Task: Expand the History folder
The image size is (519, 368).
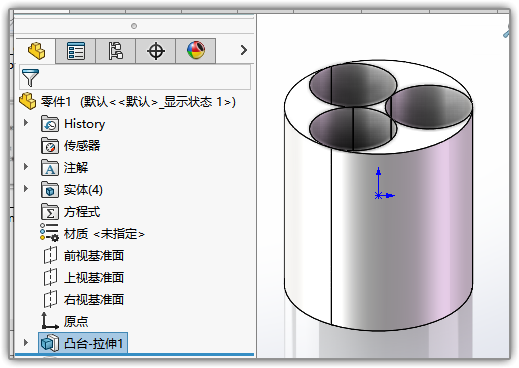Action: 26,123
